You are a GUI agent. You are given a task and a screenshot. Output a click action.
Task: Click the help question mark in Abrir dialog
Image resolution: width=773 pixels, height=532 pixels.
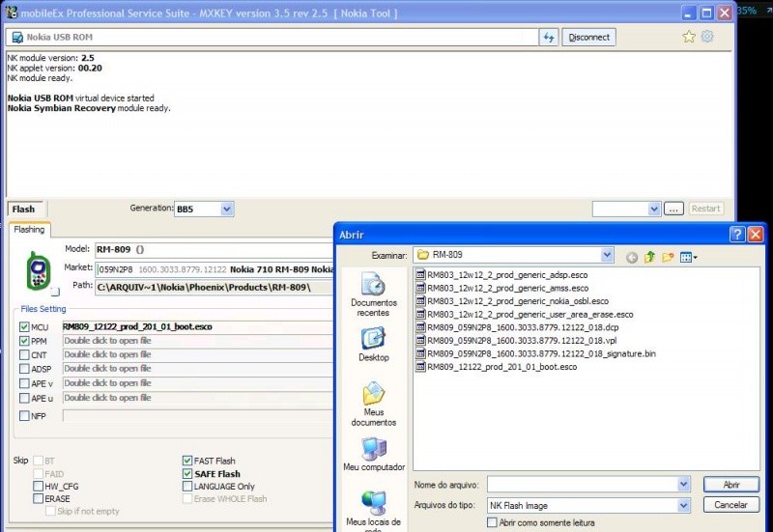(737, 235)
